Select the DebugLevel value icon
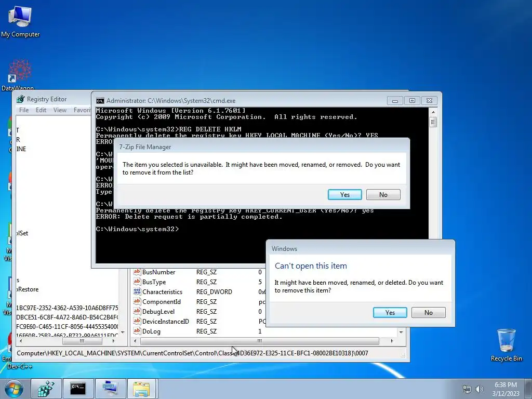Image resolution: width=532 pixels, height=399 pixels. [x=137, y=311]
